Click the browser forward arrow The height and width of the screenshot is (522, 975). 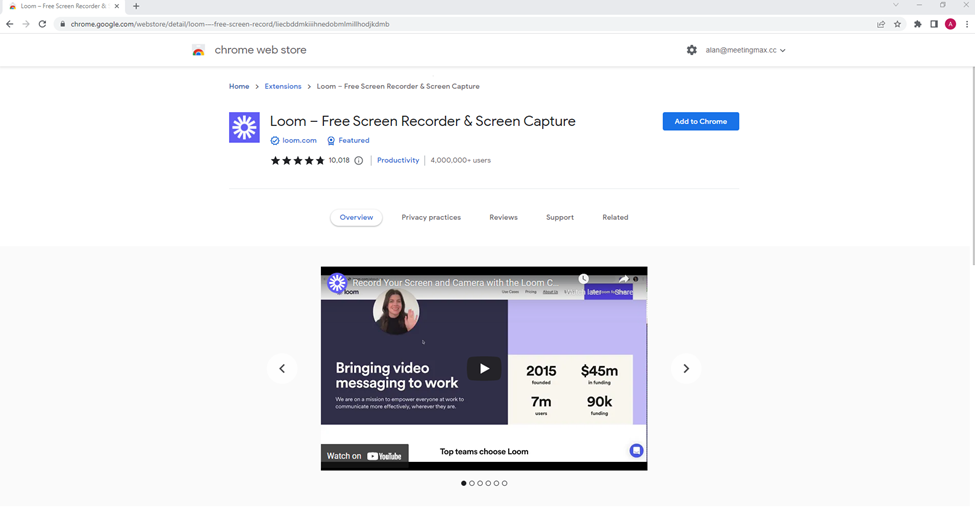pos(25,24)
